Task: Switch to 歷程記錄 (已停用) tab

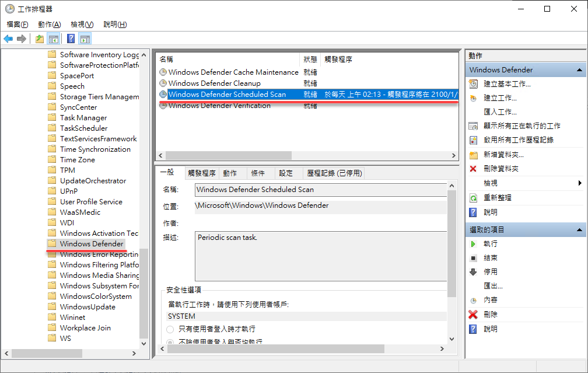Action: pos(334,173)
